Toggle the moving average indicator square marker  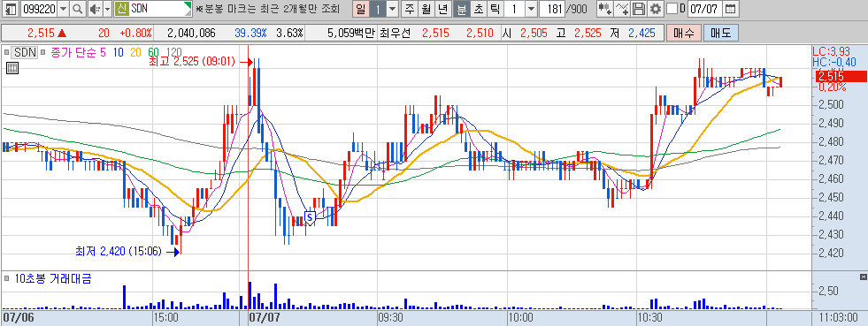pos(43,53)
